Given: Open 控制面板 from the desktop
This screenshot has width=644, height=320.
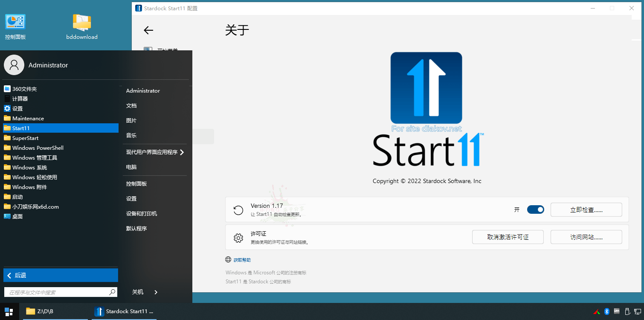Looking at the screenshot, I should point(15,26).
